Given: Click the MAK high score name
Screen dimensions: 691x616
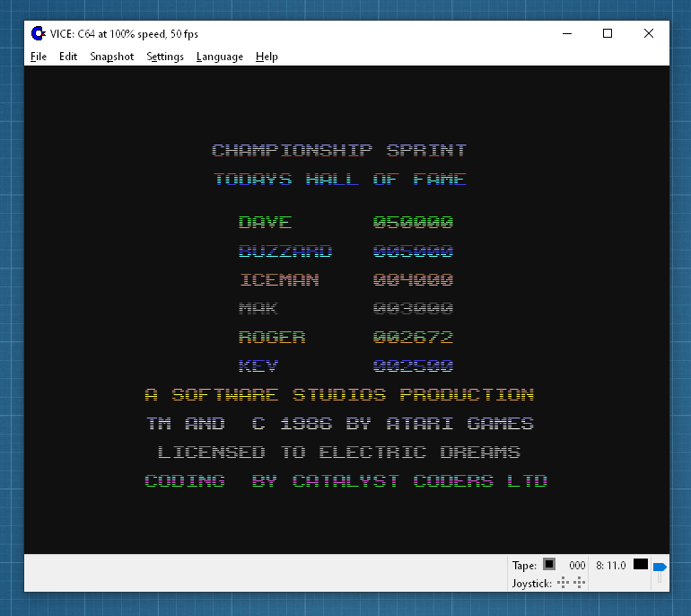Looking at the screenshot, I should coord(258,308).
